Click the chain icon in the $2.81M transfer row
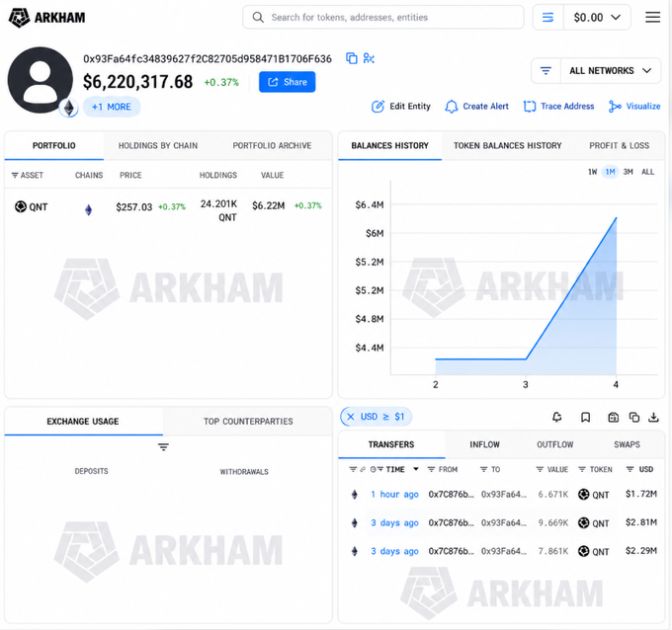Screen dimensions: 672x630 [355, 523]
